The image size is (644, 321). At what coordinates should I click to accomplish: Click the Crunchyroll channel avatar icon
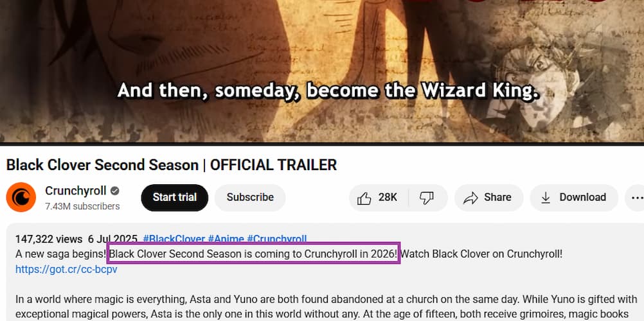(21, 197)
